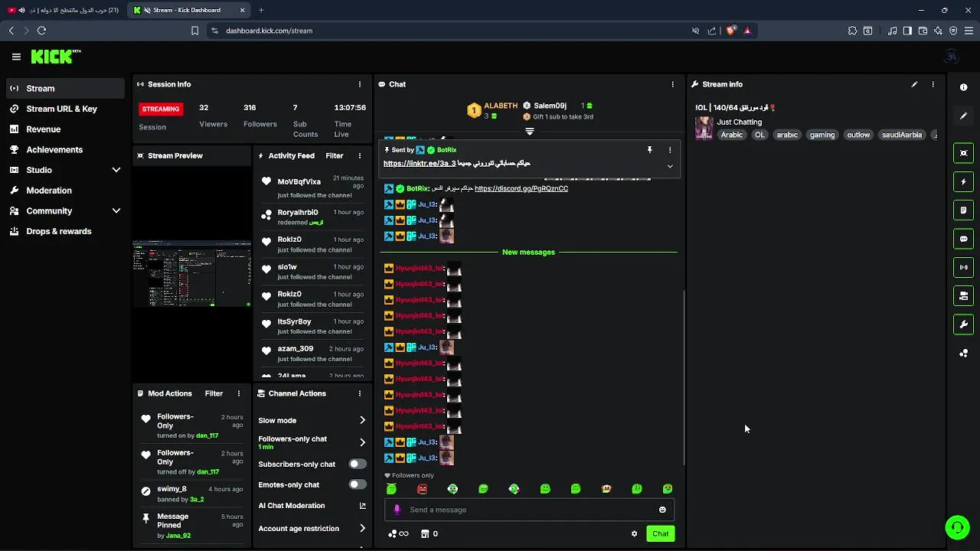This screenshot has width=980, height=551.
Task: Open a new browser tab
Action: coord(261,10)
